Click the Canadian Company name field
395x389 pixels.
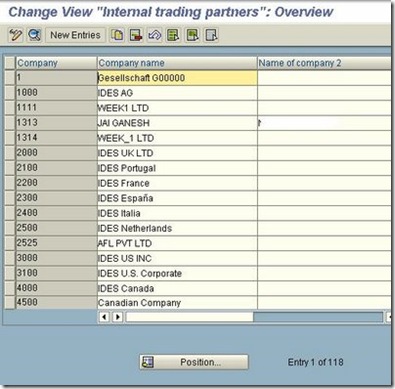[177, 302]
